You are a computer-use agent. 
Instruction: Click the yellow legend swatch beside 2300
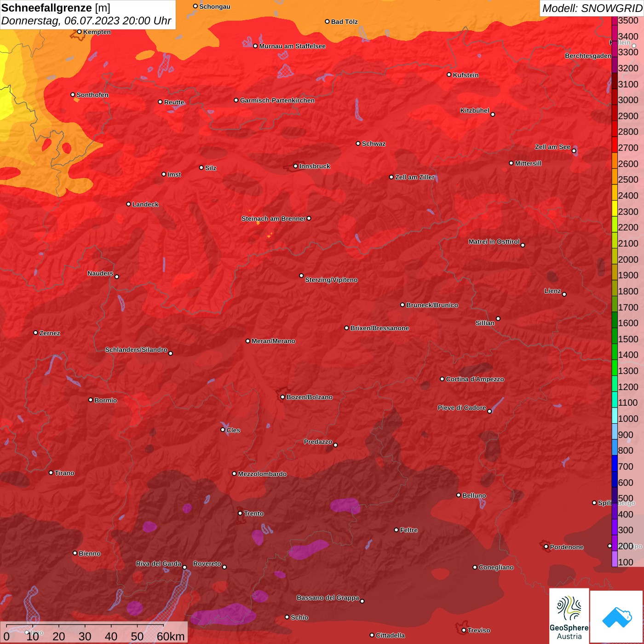pos(615,209)
